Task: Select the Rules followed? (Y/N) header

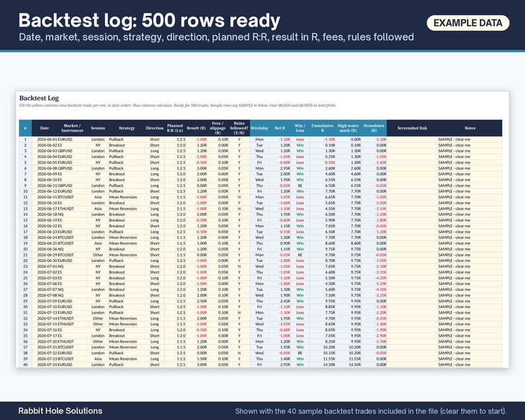Action: (x=239, y=128)
